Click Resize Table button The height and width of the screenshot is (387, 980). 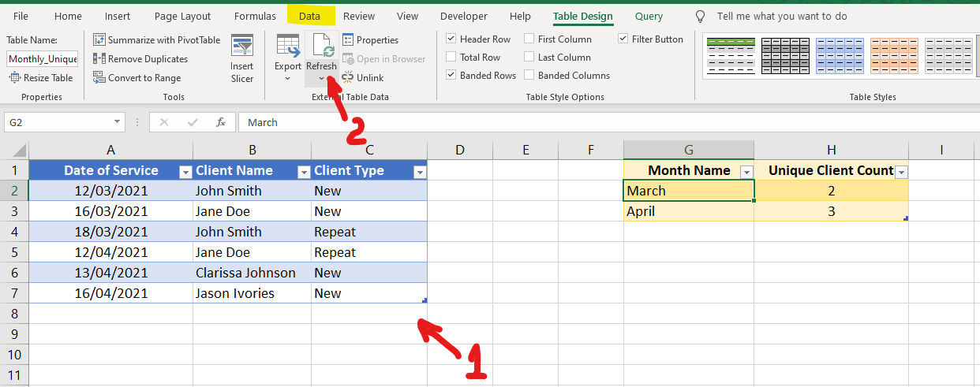(x=41, y=77)
